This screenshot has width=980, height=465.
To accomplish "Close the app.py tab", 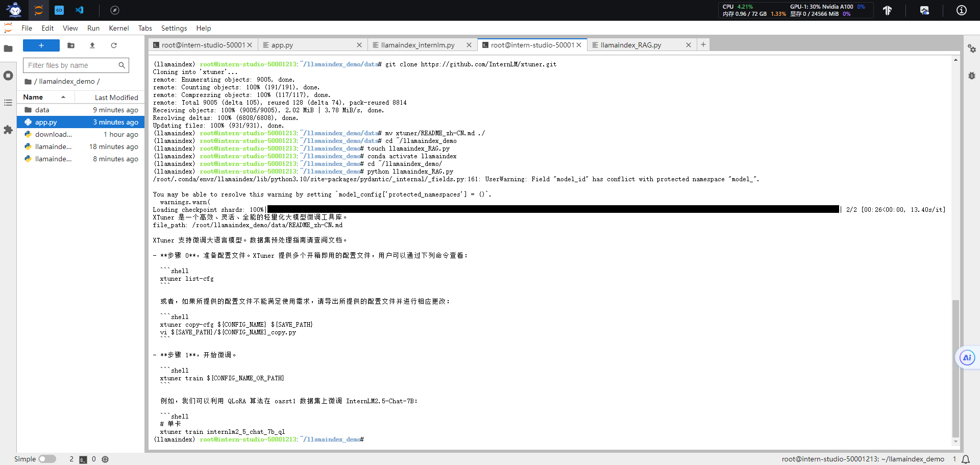I will click(359, 45).
